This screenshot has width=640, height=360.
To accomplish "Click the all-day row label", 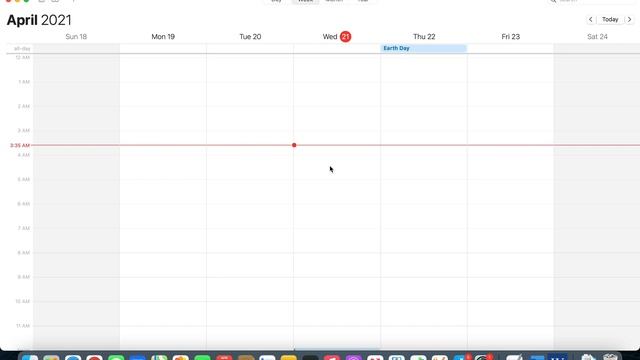I will pyautogui.click(x=22, y=49).
